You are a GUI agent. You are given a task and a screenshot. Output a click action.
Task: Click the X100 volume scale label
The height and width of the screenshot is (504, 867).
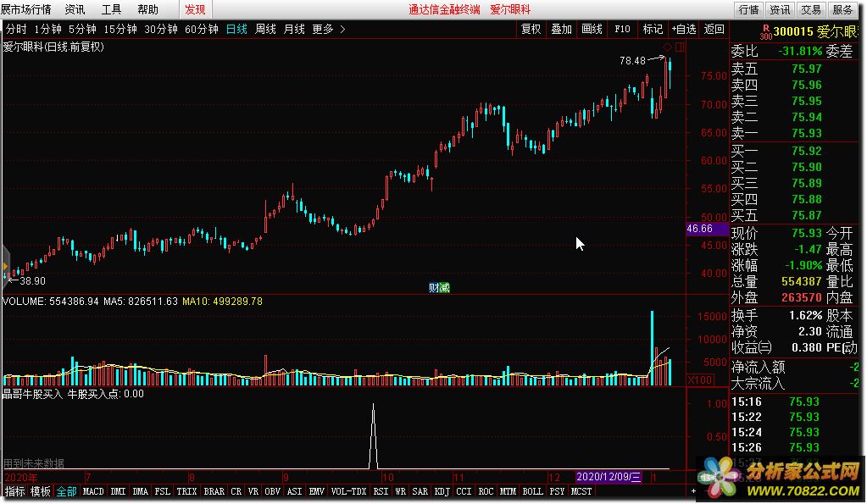point(700,379)
